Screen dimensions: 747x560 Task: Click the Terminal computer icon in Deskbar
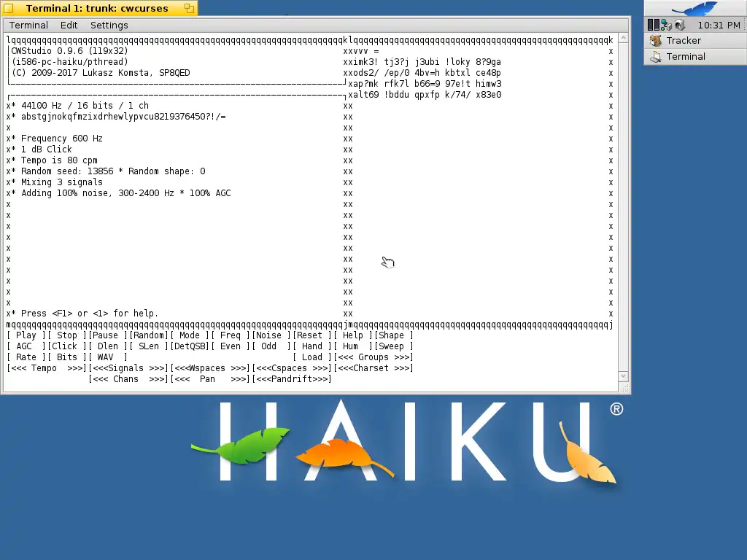click(x=656, y=57)
